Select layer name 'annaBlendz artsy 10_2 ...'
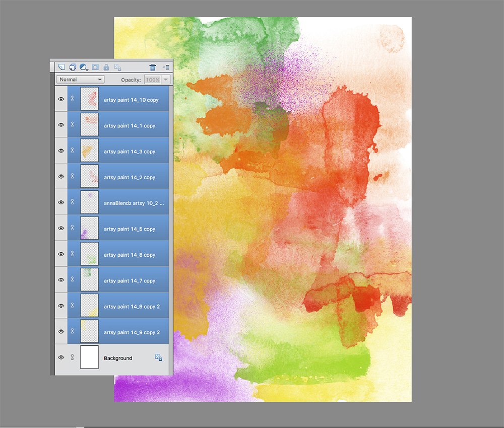Image resolution: width=504 pixels, height=428 pixels. [134, 203]
